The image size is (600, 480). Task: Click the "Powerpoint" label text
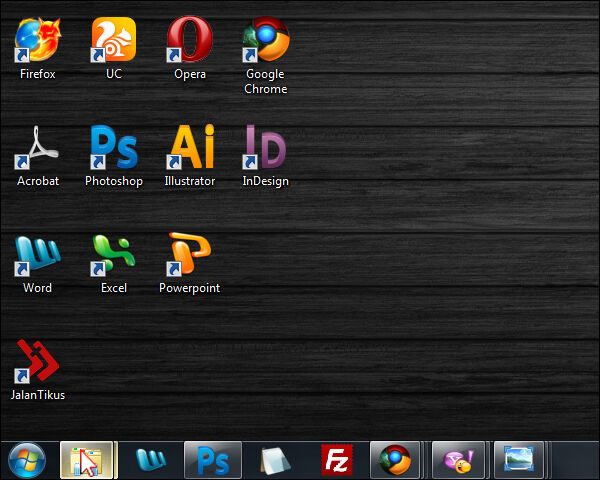click(x=189, y=288)
